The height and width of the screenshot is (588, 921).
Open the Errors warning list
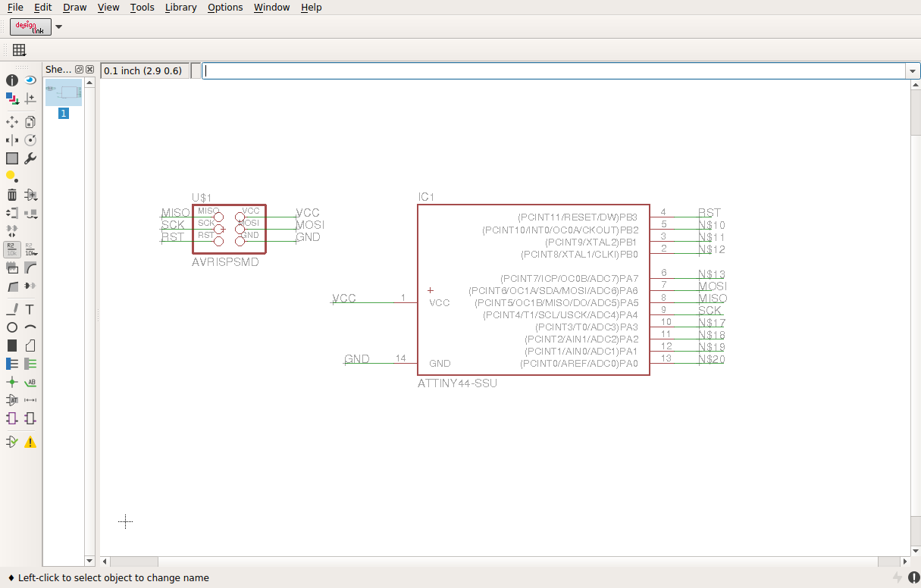pos(30,442)
